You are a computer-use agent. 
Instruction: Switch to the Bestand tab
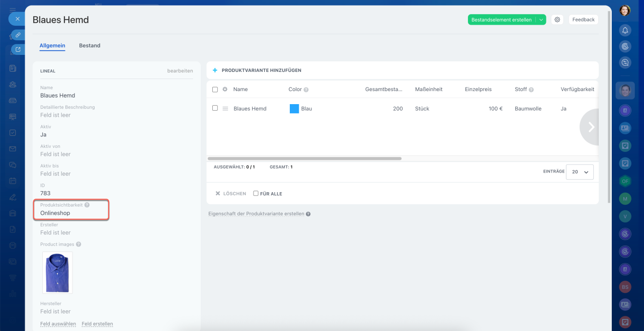(x=90, y=46)
